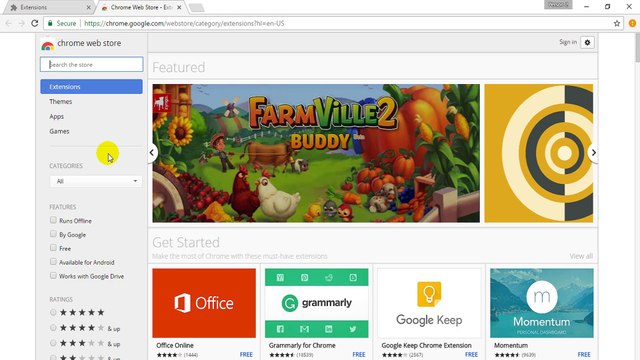
Task: Bookmark page with star icon
Action: [617, 24]
